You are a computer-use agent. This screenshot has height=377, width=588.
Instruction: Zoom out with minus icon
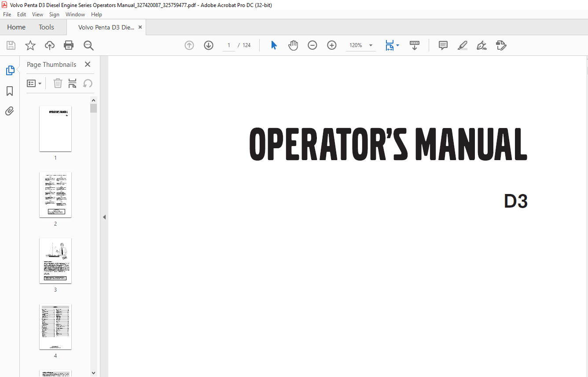coord(312,45)
